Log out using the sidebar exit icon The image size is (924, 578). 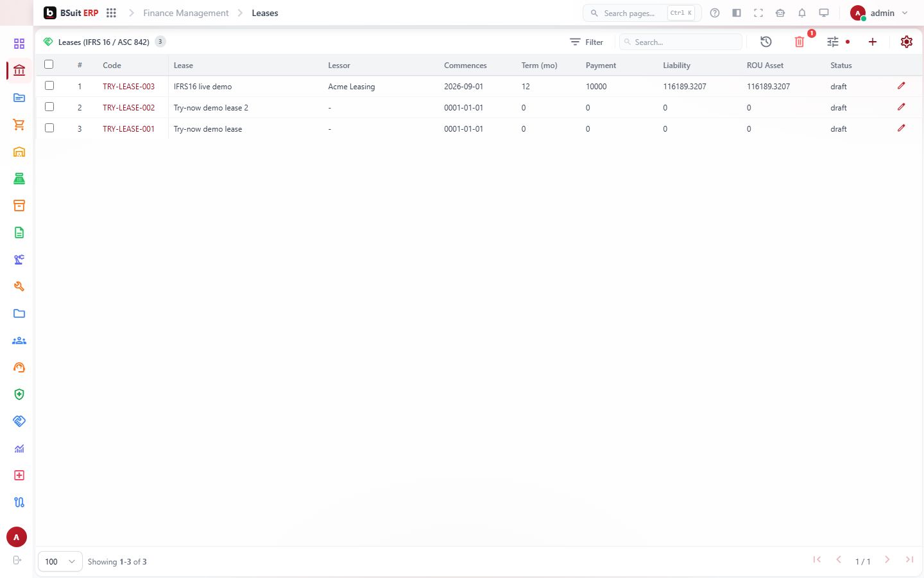click(17, 560)
